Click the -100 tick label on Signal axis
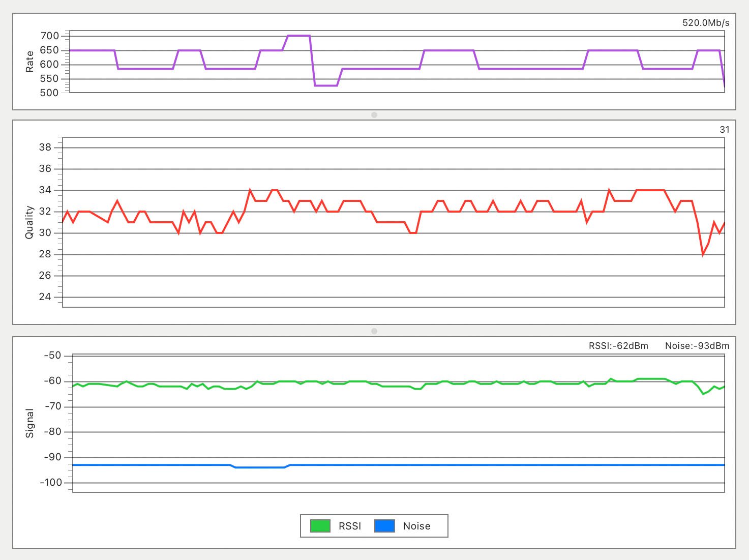 point(50,483)
